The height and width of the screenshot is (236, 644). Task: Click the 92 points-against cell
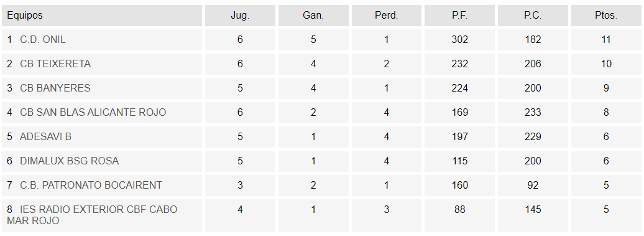coord(533,185)
